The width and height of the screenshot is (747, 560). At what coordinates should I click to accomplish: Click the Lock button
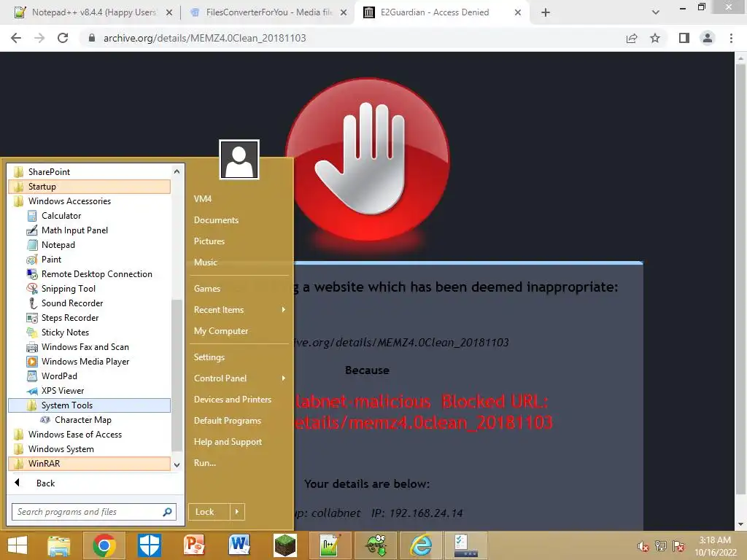click(209, 512)
